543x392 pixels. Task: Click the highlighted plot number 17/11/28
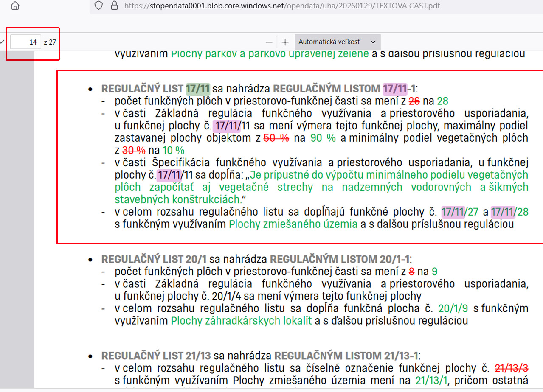tap(509, 212)
